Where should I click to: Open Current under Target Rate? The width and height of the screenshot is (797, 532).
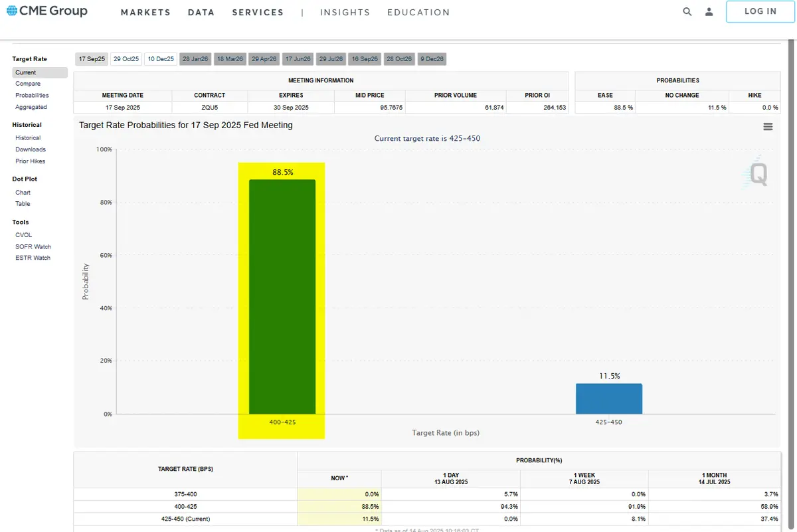pos(40,72)
